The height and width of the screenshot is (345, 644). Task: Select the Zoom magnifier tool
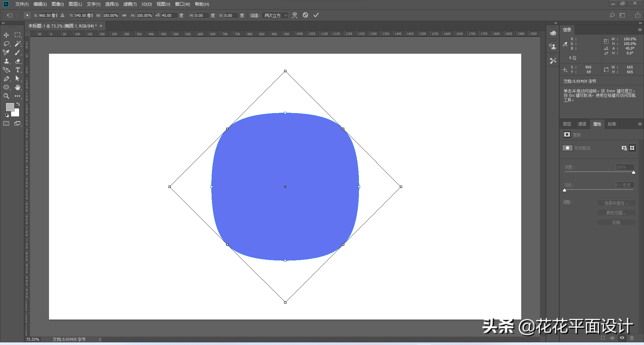tap(6, 96)
